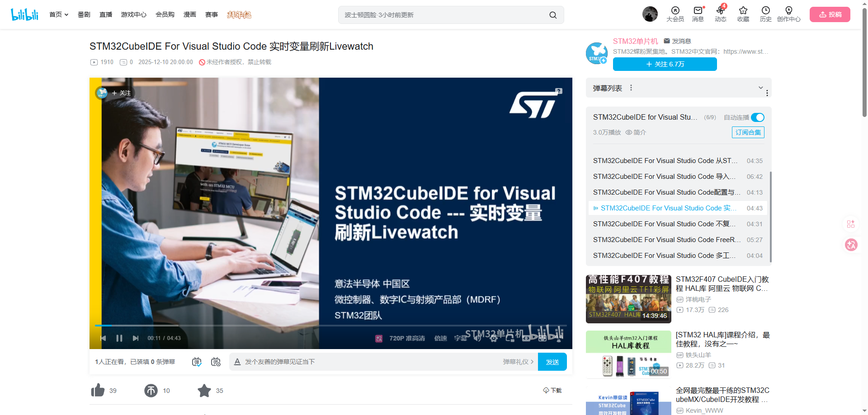868x415 pixels.
Task: Open the 首页 dropdown menu
Action: [x=59, y=14]
